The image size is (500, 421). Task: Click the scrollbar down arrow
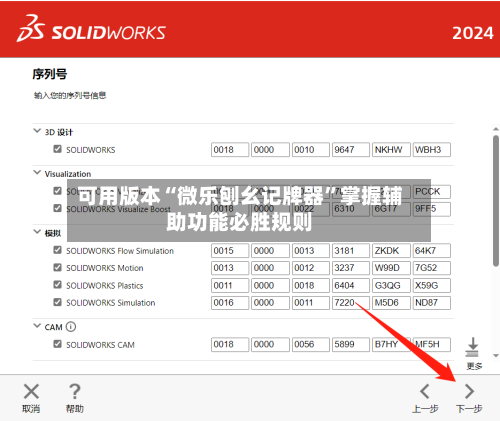[x=496, y=355]
